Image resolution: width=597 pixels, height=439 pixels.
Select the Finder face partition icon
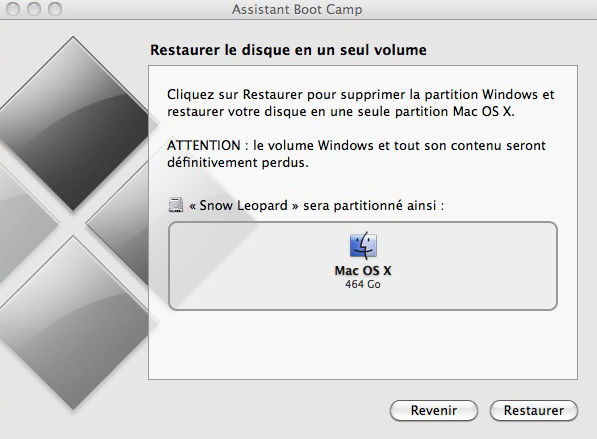(x=363, y=246)
